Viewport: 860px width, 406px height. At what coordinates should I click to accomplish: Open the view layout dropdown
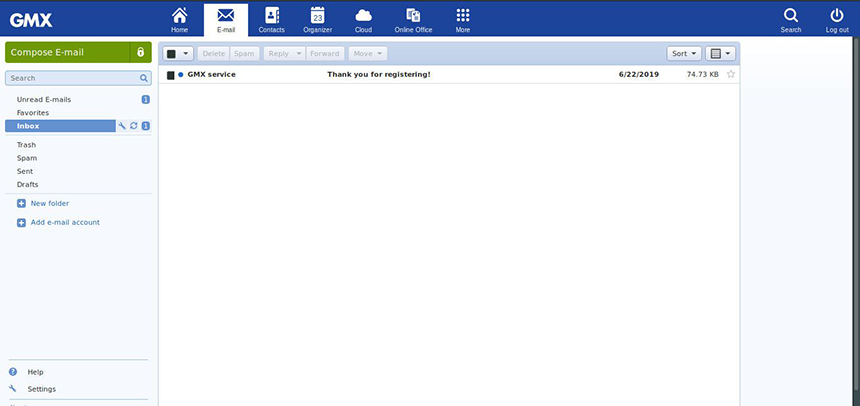(720, 54)
